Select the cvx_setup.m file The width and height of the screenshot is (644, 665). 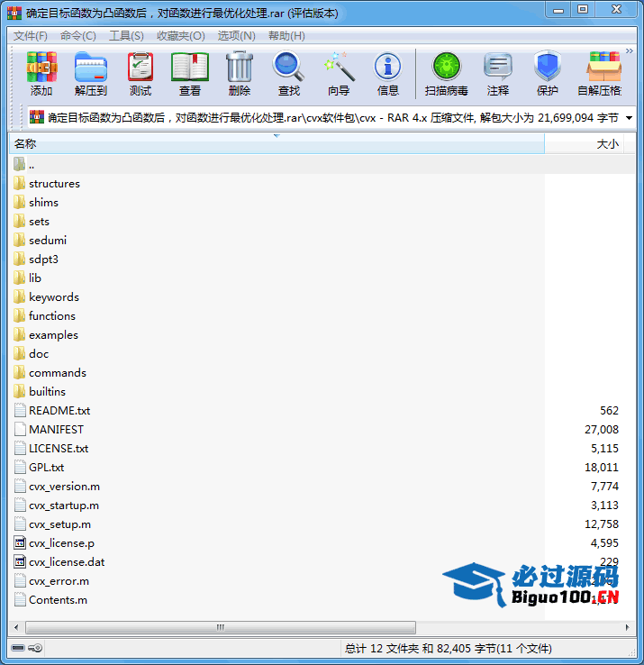coord(59,524)
